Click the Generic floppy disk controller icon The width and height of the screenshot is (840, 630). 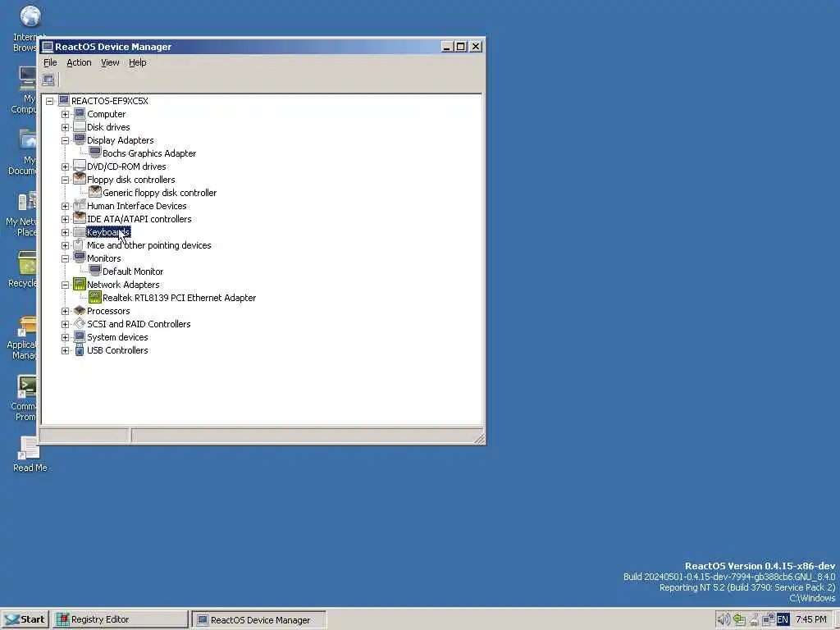pos(95,192)
